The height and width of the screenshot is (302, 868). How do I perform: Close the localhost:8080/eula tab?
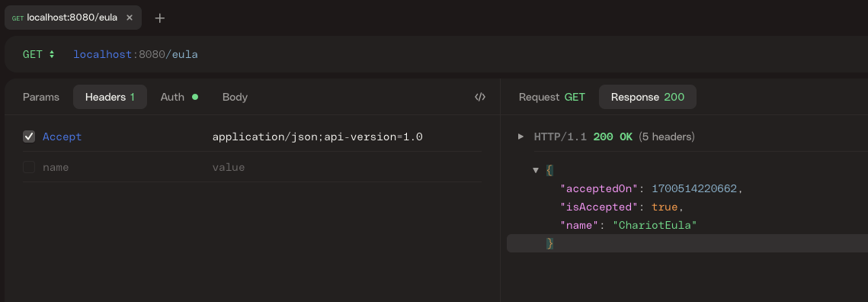tap(130, 18)
